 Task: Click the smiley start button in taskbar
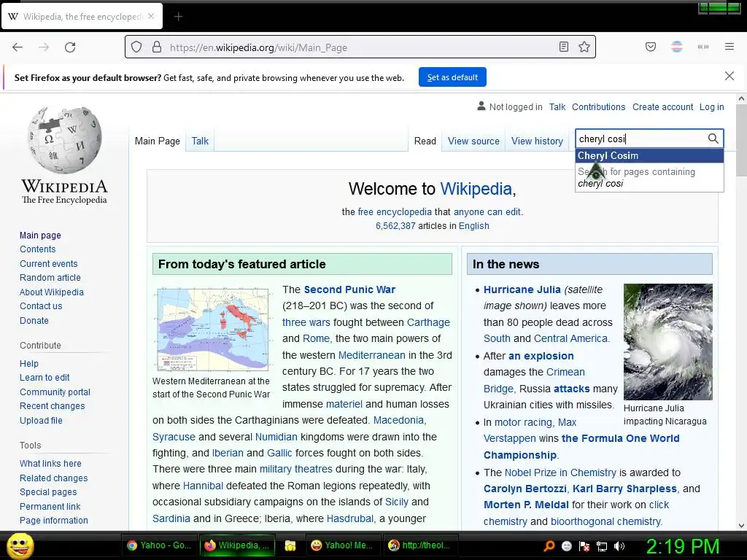20,545
